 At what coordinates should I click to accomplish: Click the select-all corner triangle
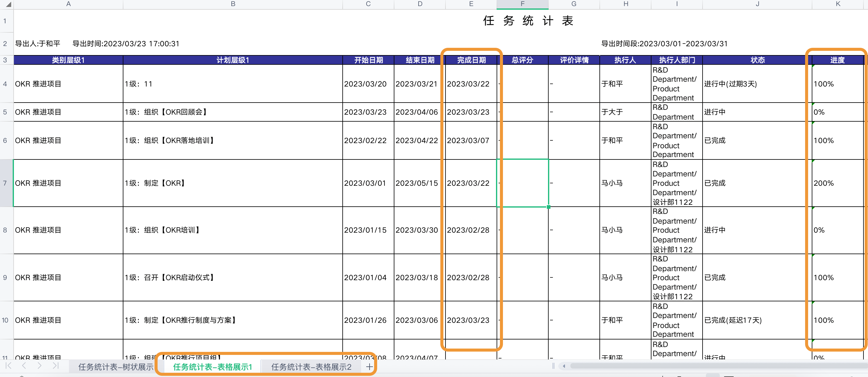[x=8, y=4]
